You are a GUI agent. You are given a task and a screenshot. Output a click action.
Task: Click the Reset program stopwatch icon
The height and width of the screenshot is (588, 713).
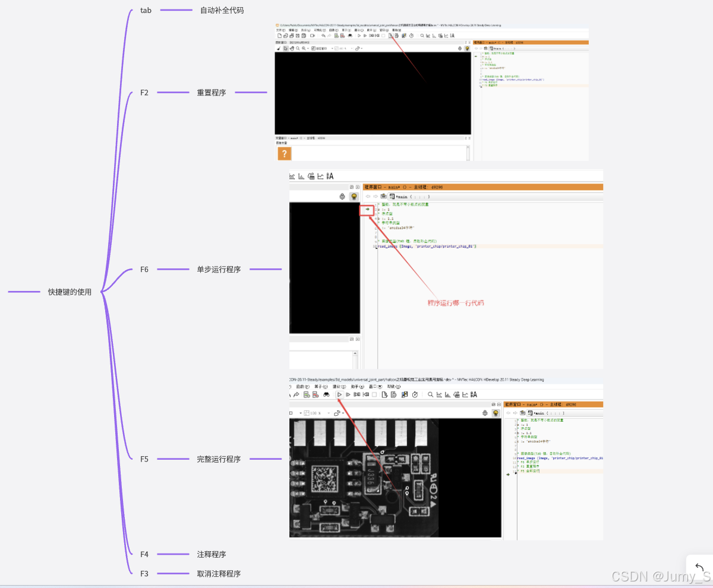pos(415,394)
